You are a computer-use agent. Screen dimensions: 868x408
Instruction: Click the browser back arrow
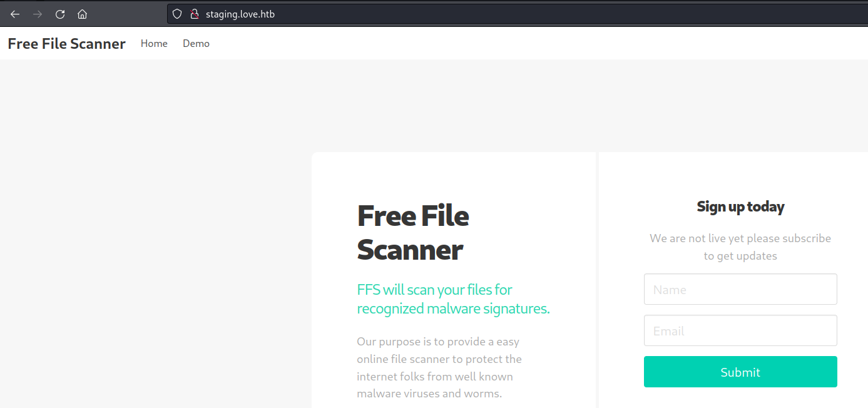(x=15, y=14)
